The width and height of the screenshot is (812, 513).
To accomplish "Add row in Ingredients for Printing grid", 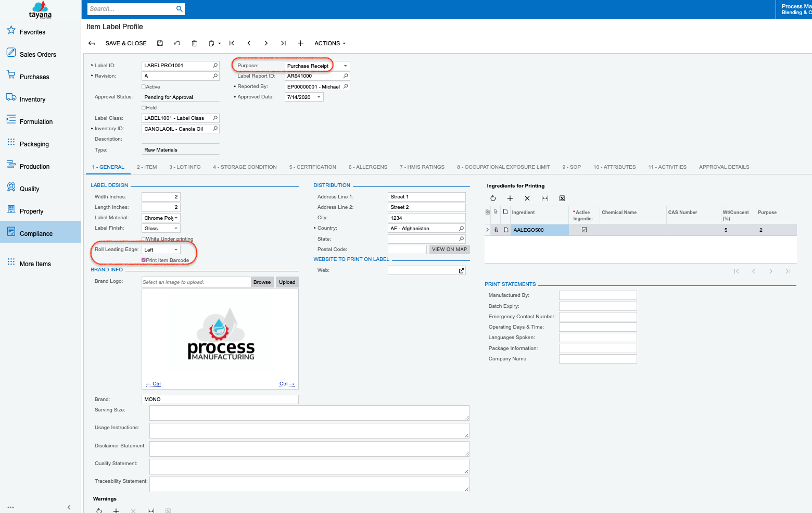I will click(x=510, y=198).
